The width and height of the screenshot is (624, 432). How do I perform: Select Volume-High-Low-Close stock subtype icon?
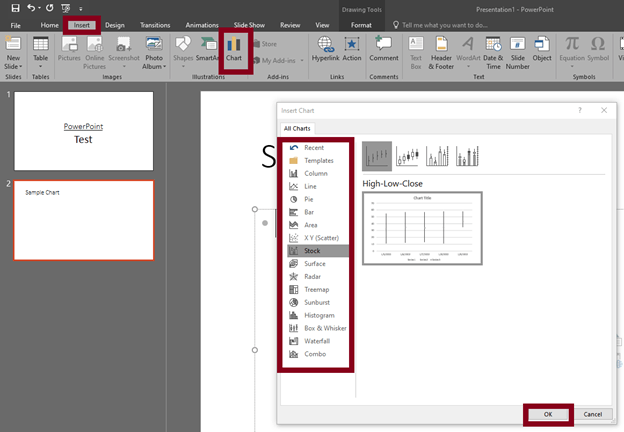(437, 156)
